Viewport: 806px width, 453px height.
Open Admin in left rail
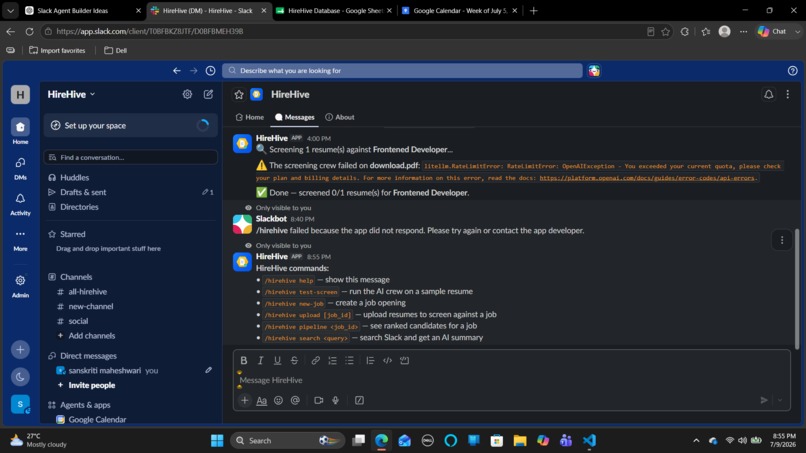point(20,285)
